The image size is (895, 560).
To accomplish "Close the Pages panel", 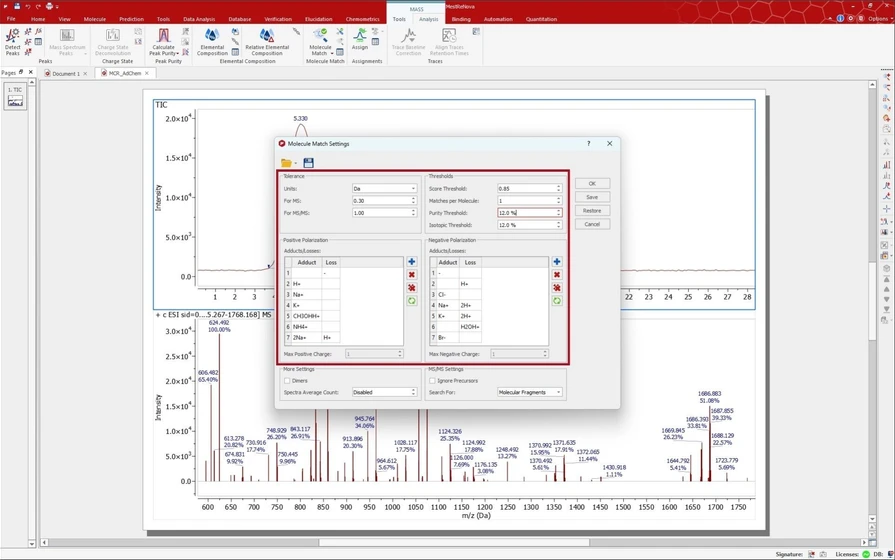I will 31,72.
